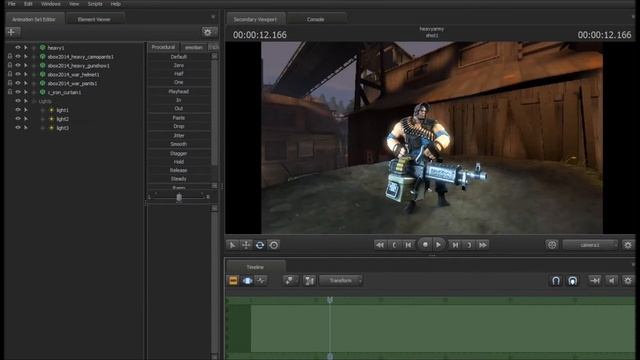This screenshot has width=640, height=360.
Task: Apply the Playhead procedural preset
Action: coord(179,91)
